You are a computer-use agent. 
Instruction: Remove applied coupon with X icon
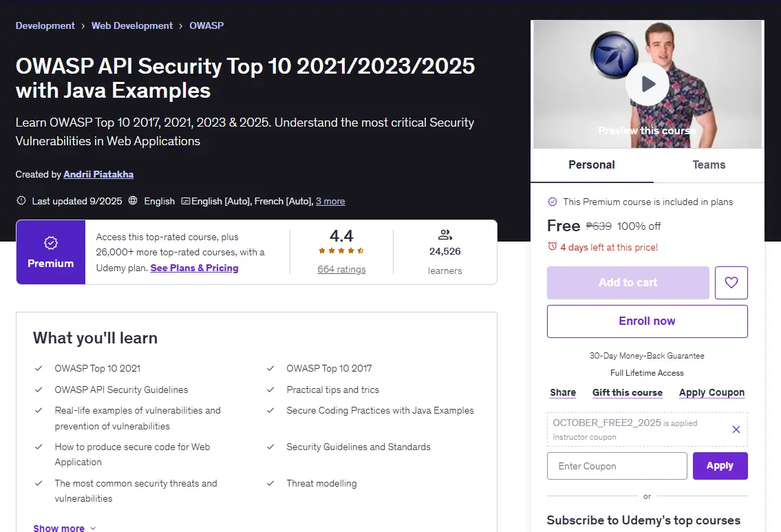pyautogui.click(x=736, y=429)
